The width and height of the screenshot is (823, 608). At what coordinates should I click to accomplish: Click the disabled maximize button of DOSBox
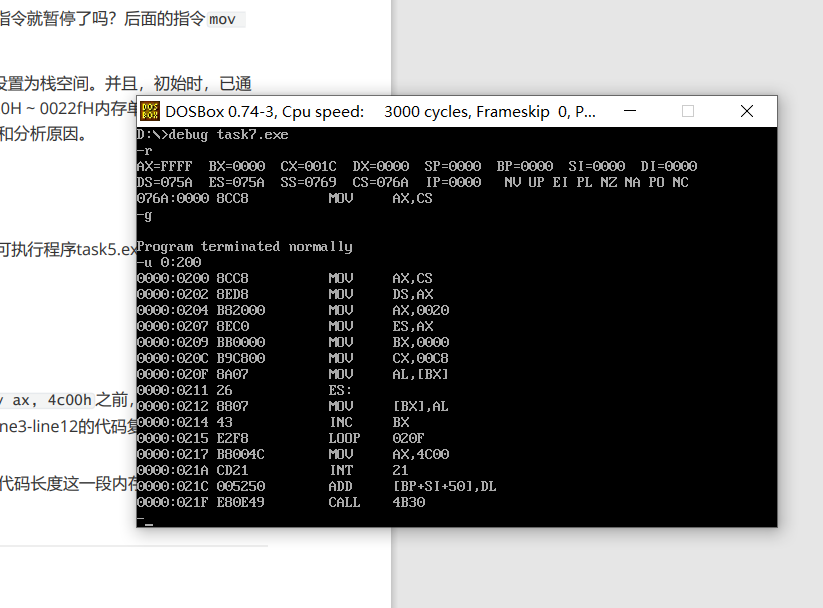click(x=688, y=111)
